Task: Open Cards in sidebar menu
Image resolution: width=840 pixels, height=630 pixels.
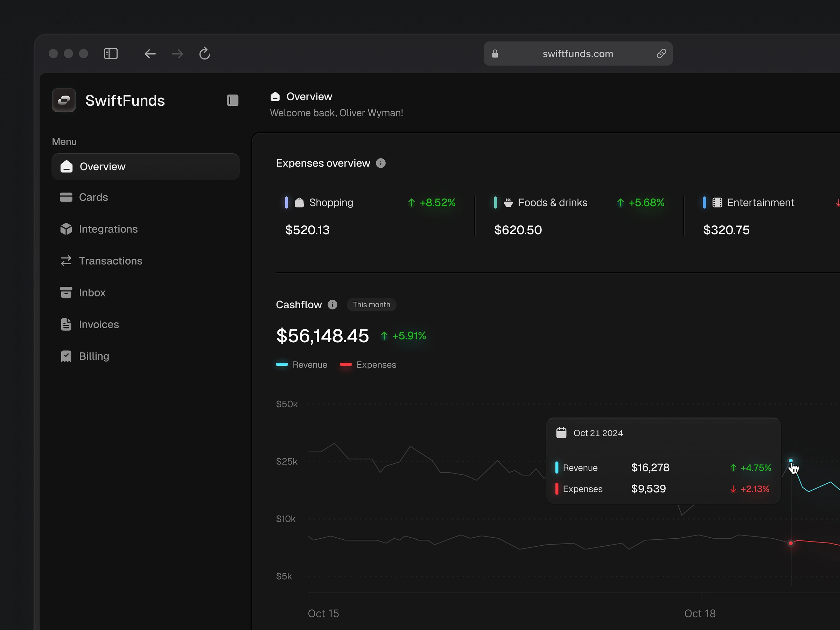Action: coord(93,197)
